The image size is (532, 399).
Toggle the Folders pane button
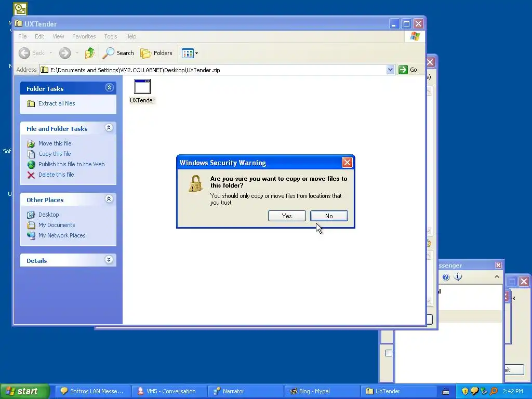[x=156, y=53]
